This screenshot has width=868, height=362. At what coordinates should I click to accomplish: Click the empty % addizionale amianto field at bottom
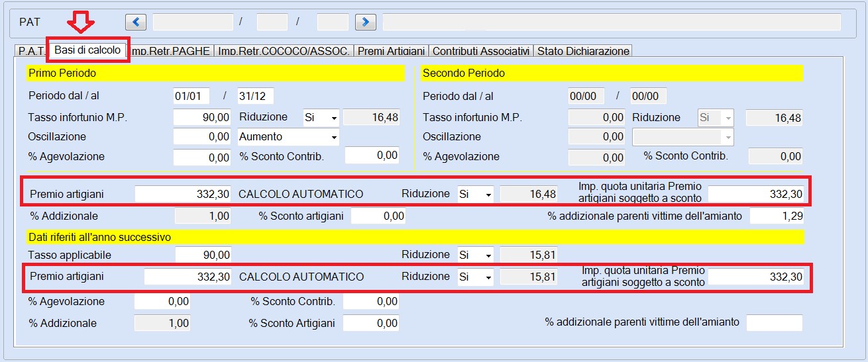pyautogui.click(x=775, y=322)
